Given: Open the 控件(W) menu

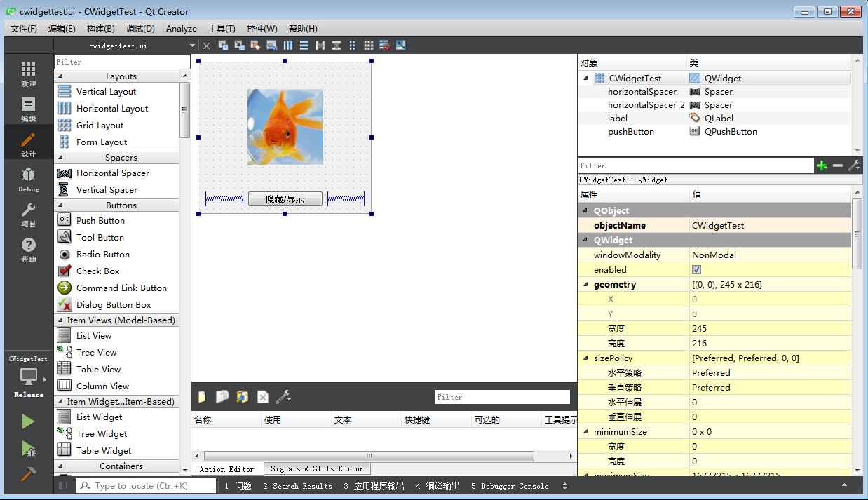Looking at the screenshot, I should [x=262, y=29].
